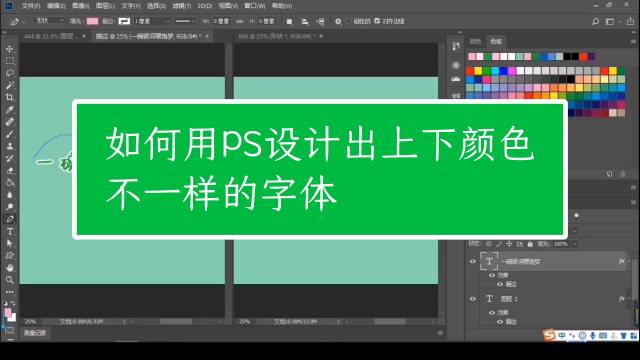This screenshot has height=360, width=640.
Task: Open the stroke line style dropdown
Action: pyautogui.click(x=184, y=21)
